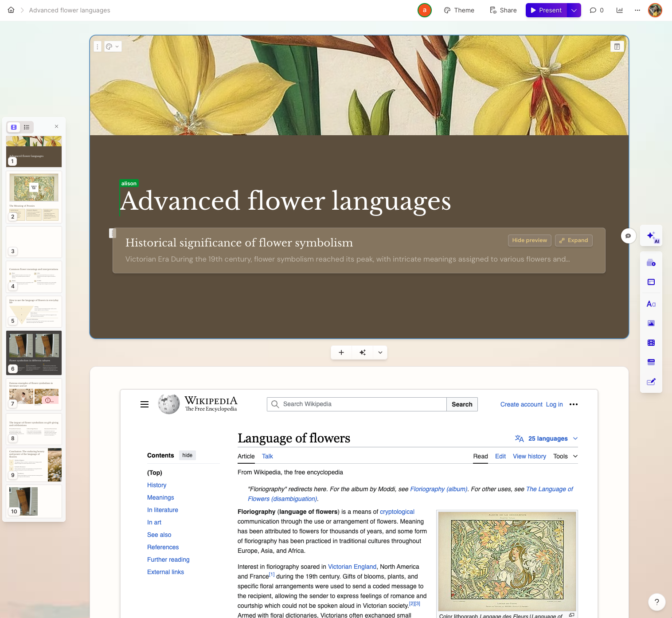This screenshot has height=618, width=672.
Task: Jump to Meanings in contents
Action: 160,497
